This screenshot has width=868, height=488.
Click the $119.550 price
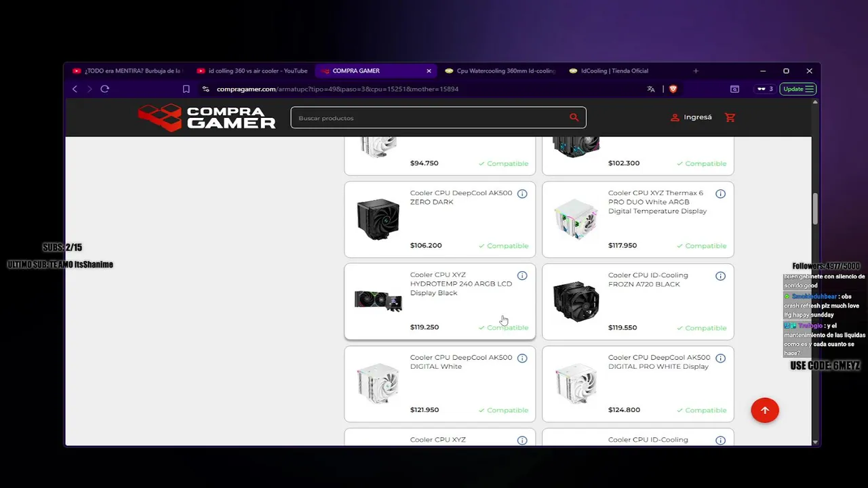point(623,327)
